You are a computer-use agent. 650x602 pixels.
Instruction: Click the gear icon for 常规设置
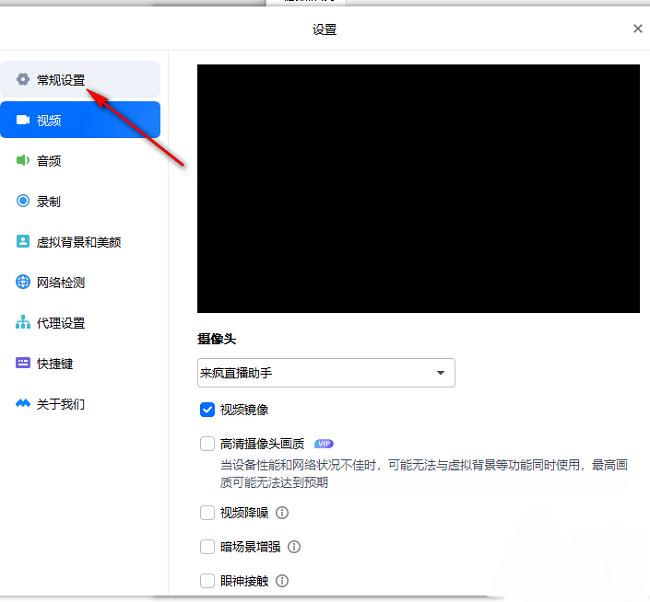(23, 80)
